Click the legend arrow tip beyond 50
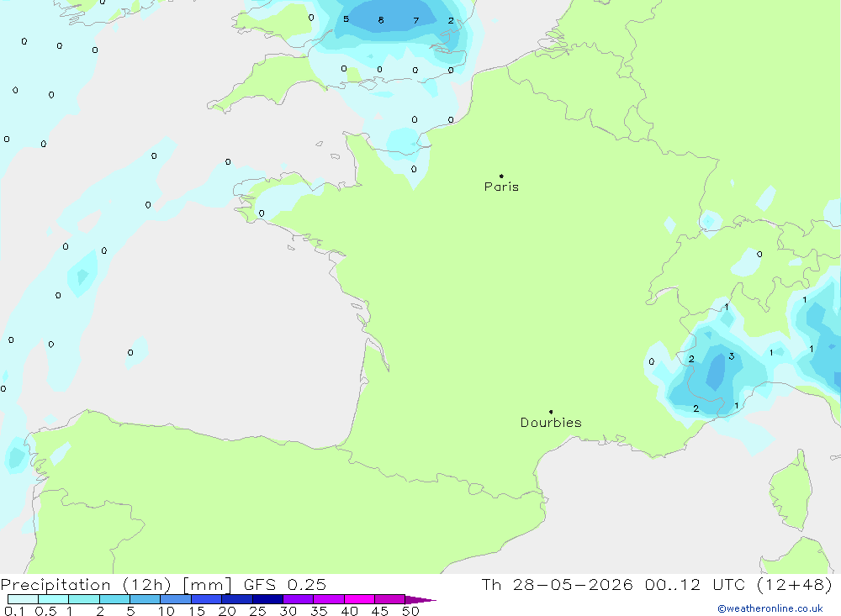The height and width of the screenshot is (616, 841). [420, 599]
